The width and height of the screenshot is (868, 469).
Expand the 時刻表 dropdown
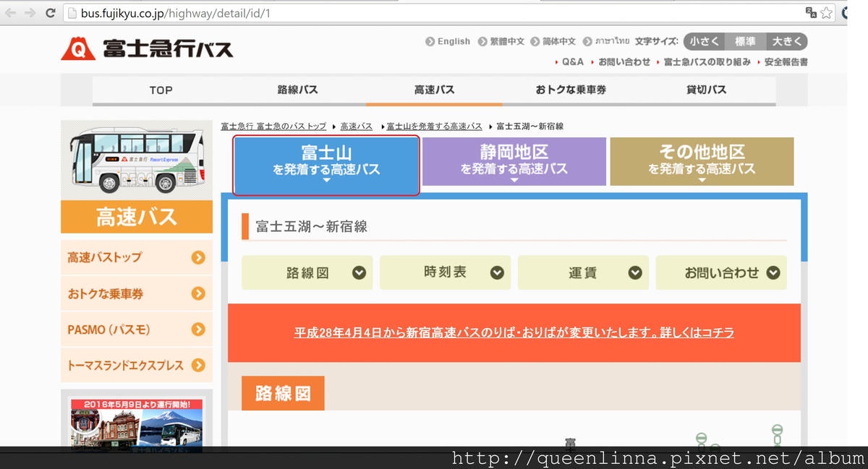click(x=445, y=272)
